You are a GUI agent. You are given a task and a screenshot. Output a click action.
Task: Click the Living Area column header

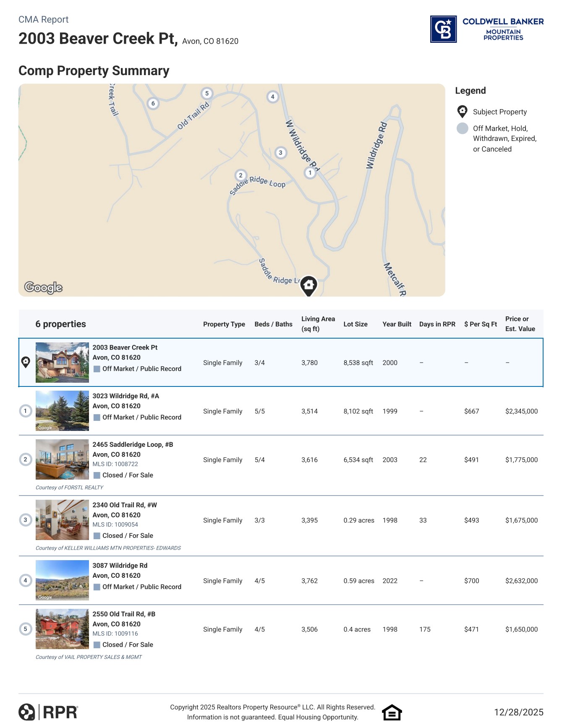point(318,324)
